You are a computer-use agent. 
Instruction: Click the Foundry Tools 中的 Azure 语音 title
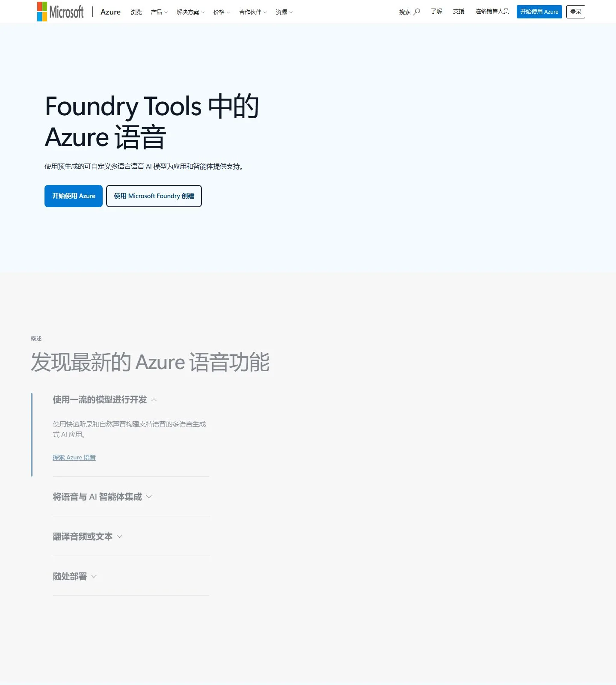point(152,122)
